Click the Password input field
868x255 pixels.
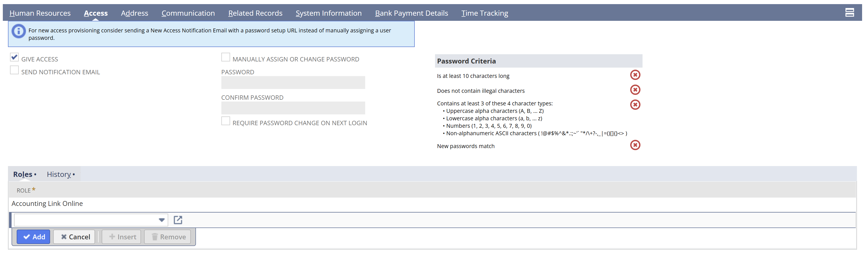[x=293, y=83]
